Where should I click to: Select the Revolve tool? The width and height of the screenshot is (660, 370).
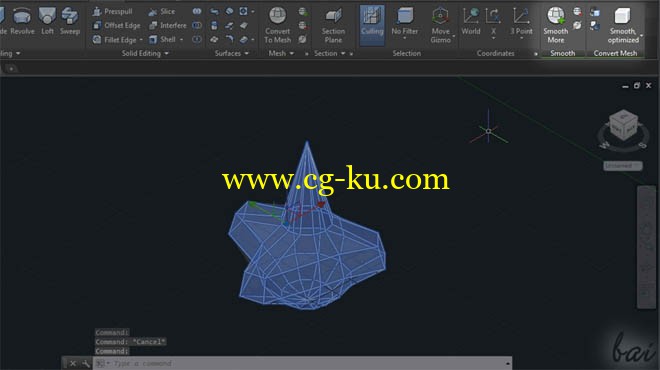pos(22,21)
